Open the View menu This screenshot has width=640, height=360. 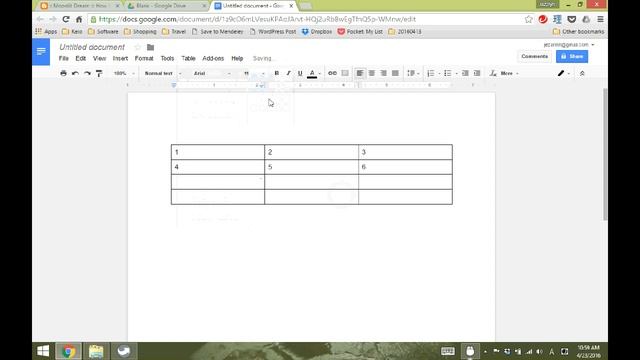point(99,58)
